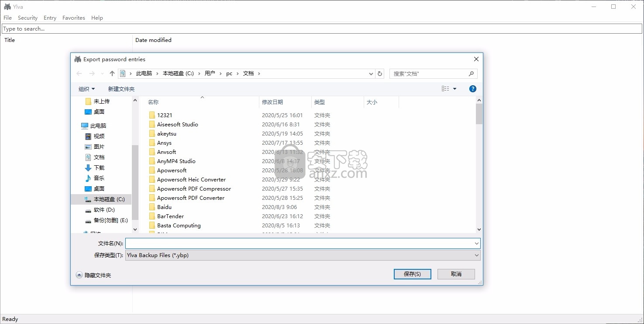Click the document icon in the address bar
This screenshot has height=324, width=644.
click(x=123, y=73)
